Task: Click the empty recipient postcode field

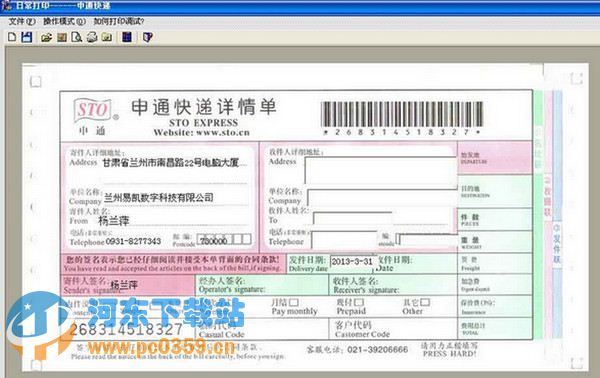Action: pyautogui.click(x=427, y=240)
